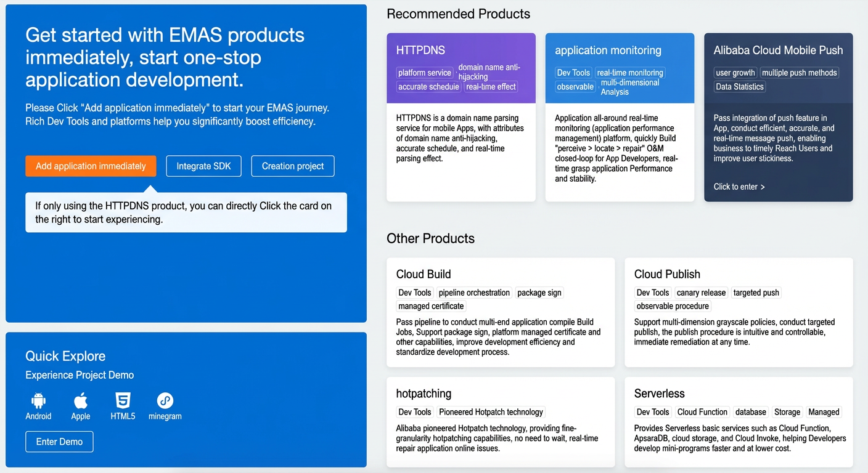This screenshot has height=473, width=868.
Task: Open the Serverless product card
Action: click(x=739, y=422)
